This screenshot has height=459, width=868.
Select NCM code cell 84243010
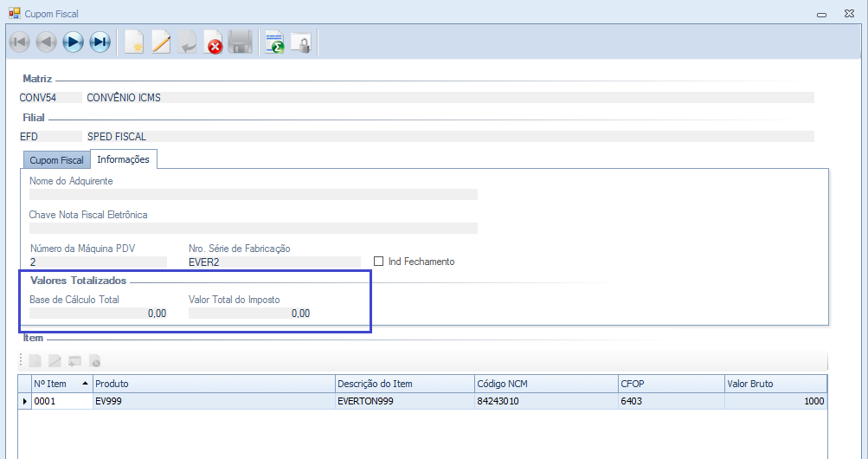click(546, 401)
